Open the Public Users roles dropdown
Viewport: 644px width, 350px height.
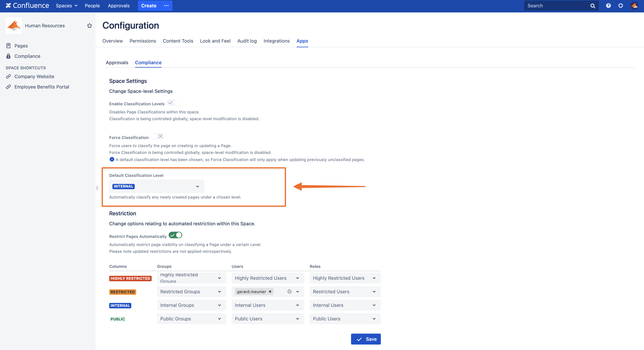point(345,319)
